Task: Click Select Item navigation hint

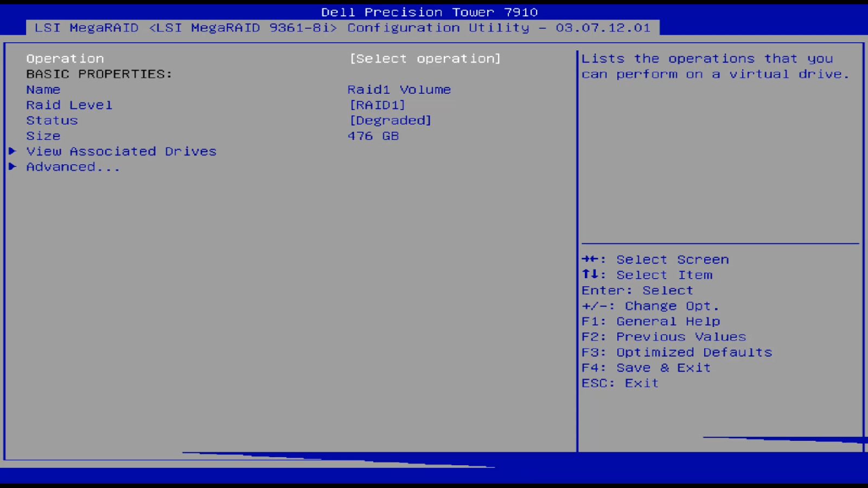Action: click(x=648, y=275)
